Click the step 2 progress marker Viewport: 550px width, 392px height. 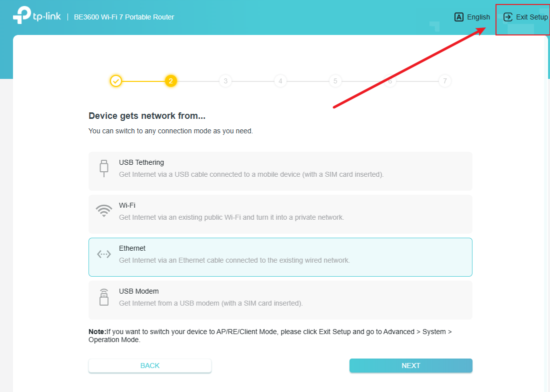tap(170, 80)
